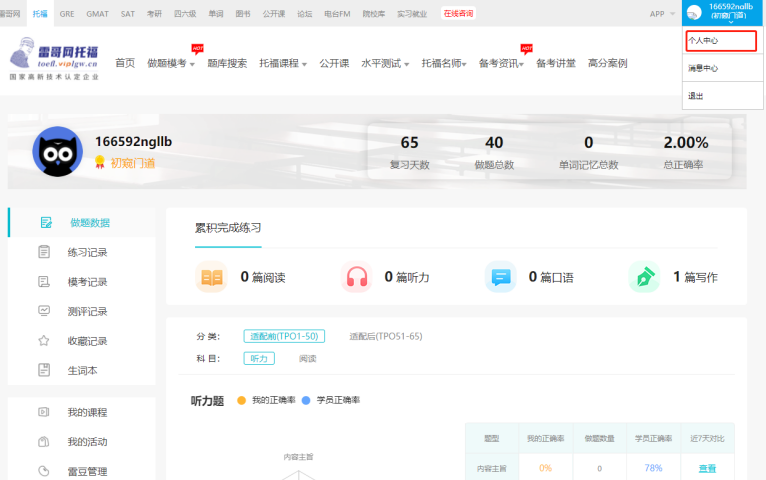Click the 65 复习天数 statistic
Viewport: 766px width, 480px height.
pos(409,152)
